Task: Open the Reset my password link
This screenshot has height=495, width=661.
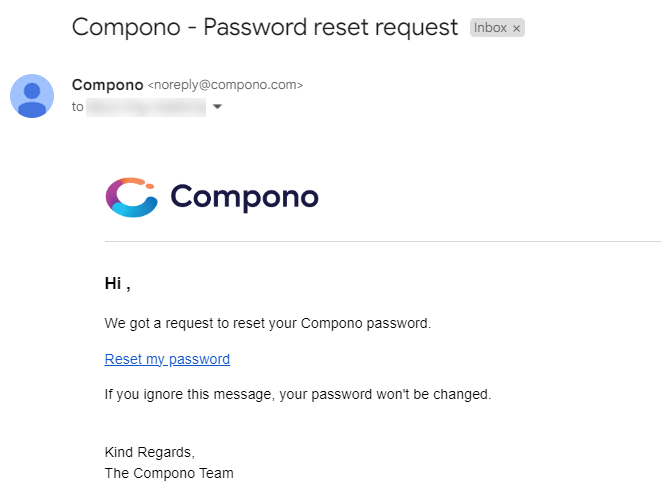Action: pyautogui.click(x=167, y=359)
